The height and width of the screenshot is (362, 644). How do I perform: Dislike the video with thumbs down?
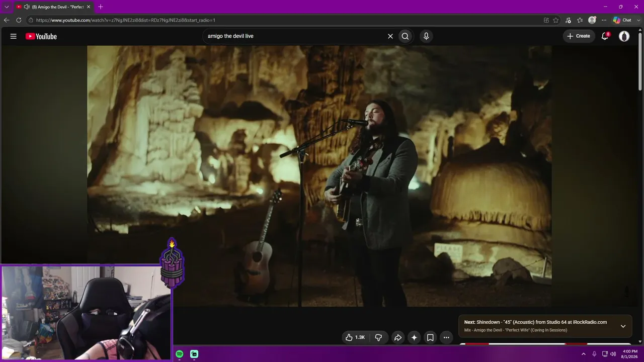378,337
